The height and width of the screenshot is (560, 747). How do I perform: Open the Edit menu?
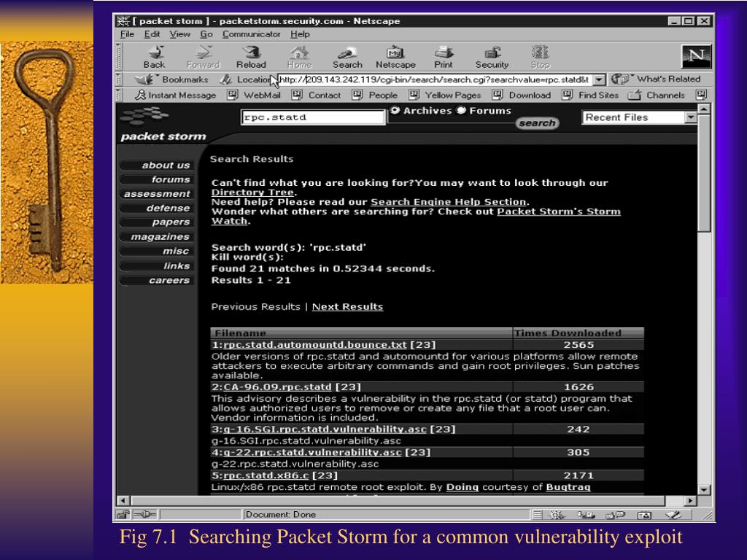coord(152,34)
